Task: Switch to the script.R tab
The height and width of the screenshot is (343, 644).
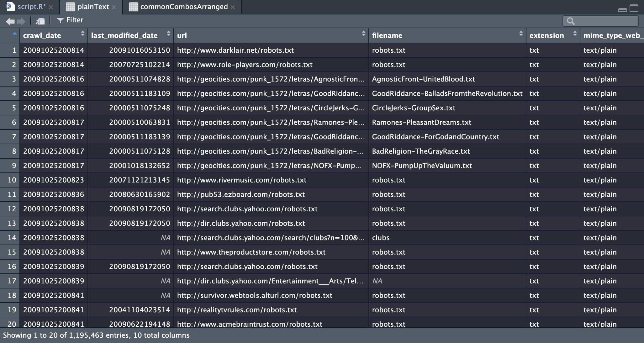Action: [31, 7]
